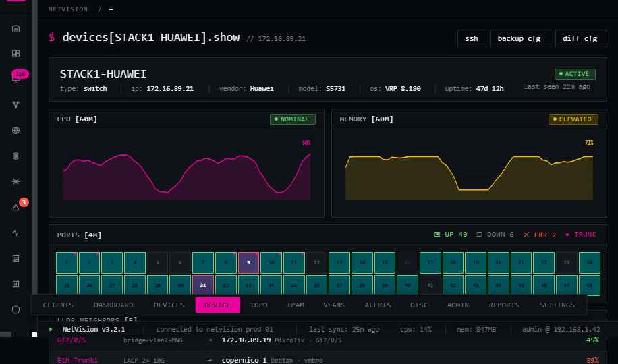Open the list document icon in sidebar
Image resolution: width=618 pixels, height=364 pixels.
coord(16,258)
